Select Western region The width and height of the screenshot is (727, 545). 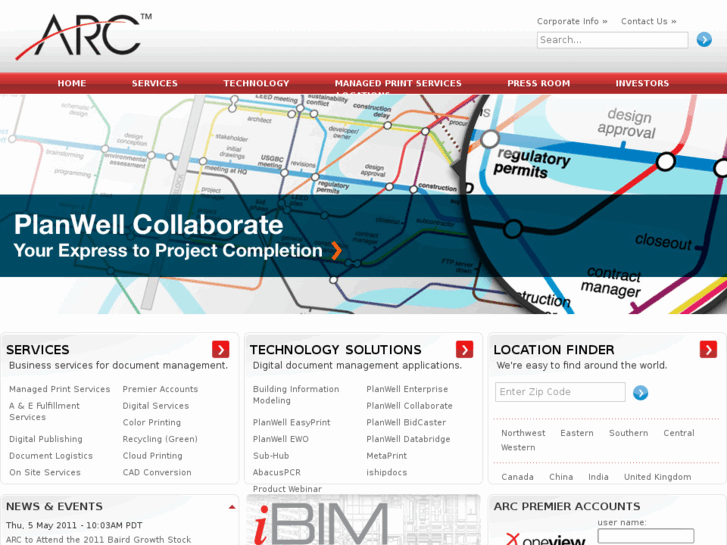click(518, 448)
